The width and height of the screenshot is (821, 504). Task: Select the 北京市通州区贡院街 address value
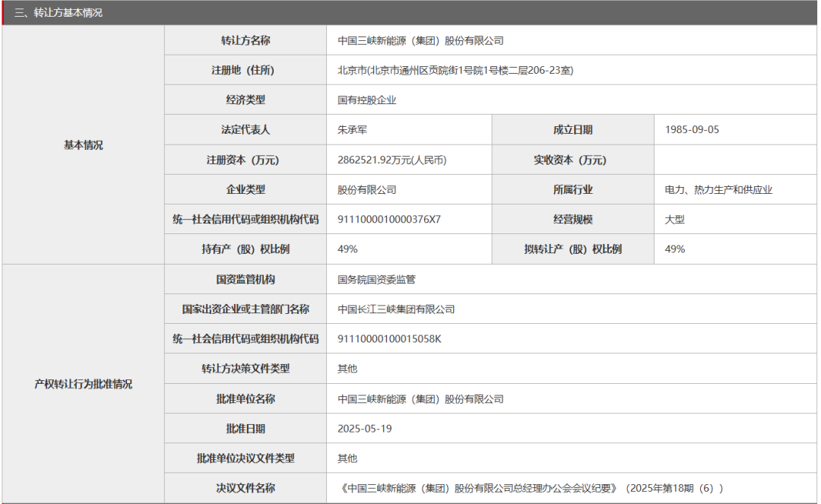455,70
